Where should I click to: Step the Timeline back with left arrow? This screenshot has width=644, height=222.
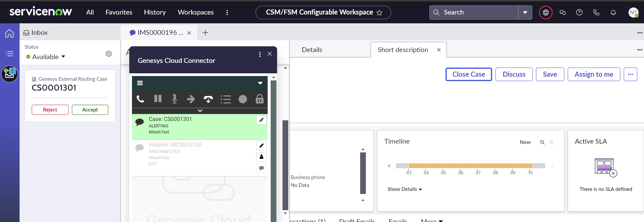389,166
